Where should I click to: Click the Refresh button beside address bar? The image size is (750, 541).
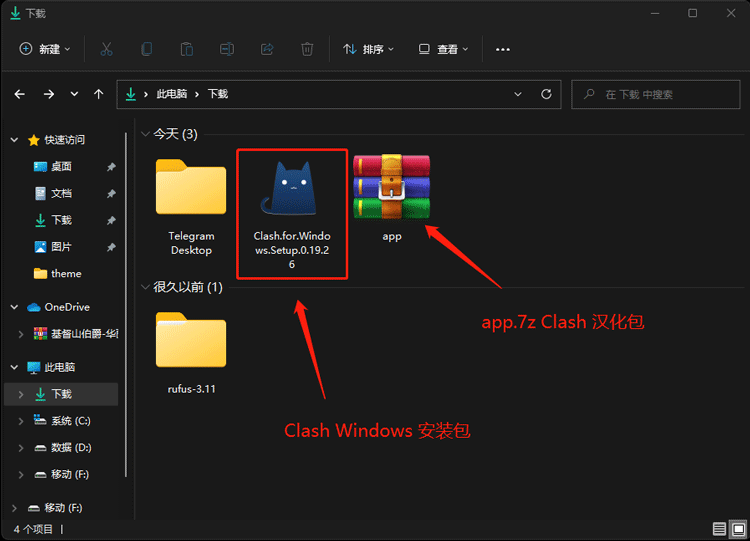[x=546, y=94]
